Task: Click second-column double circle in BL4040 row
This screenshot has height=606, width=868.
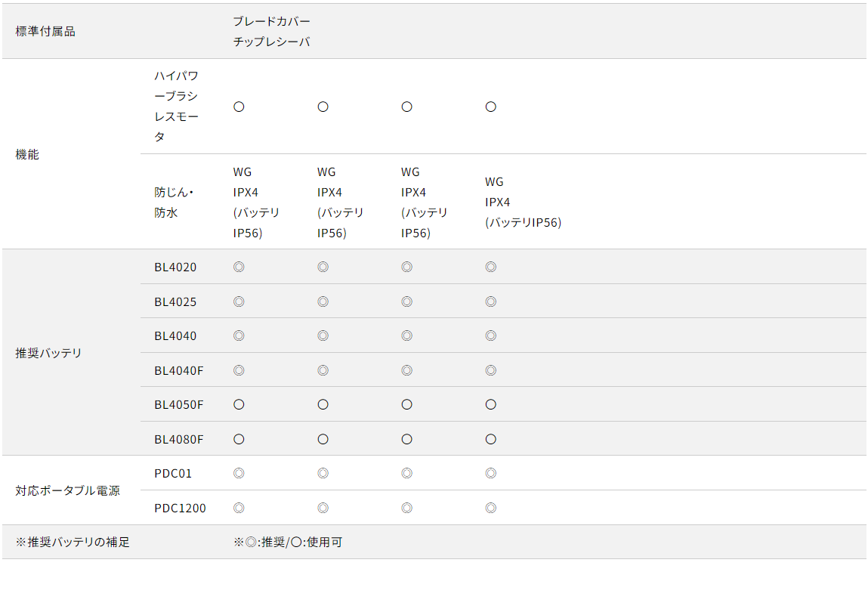Action: click(323, 336)
